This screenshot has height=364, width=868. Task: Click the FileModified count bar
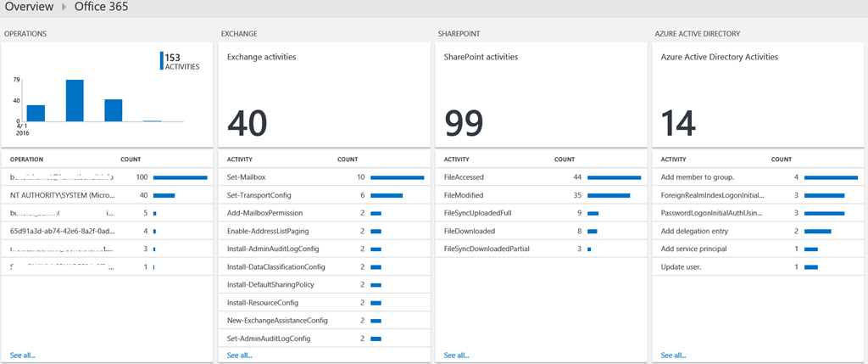coord(609,195)
